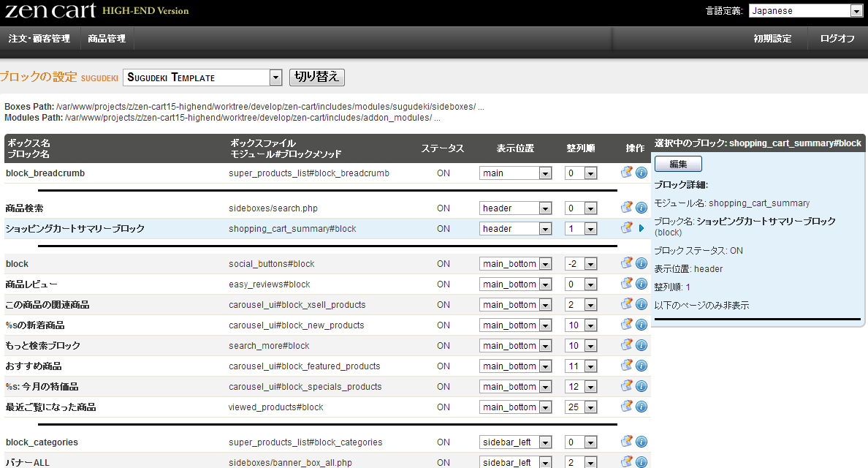Click edit icon for block_categories row
868x468 pixels.
pos(626,442)
